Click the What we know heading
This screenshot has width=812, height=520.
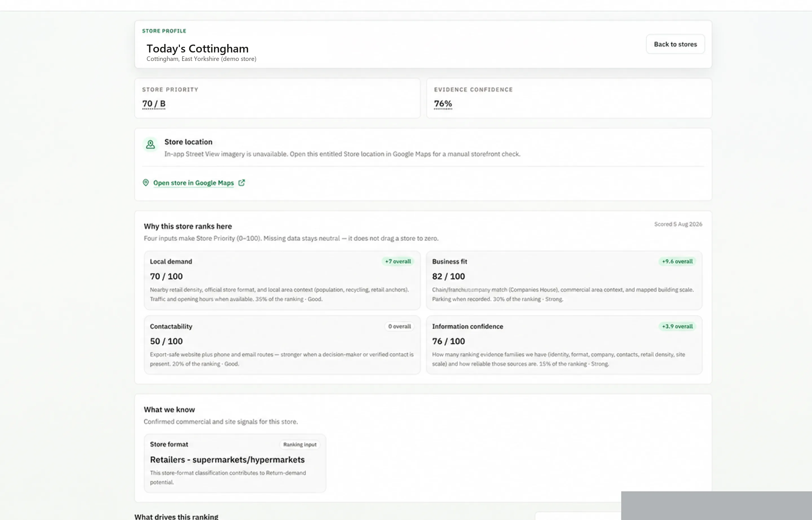pos(169,409)
